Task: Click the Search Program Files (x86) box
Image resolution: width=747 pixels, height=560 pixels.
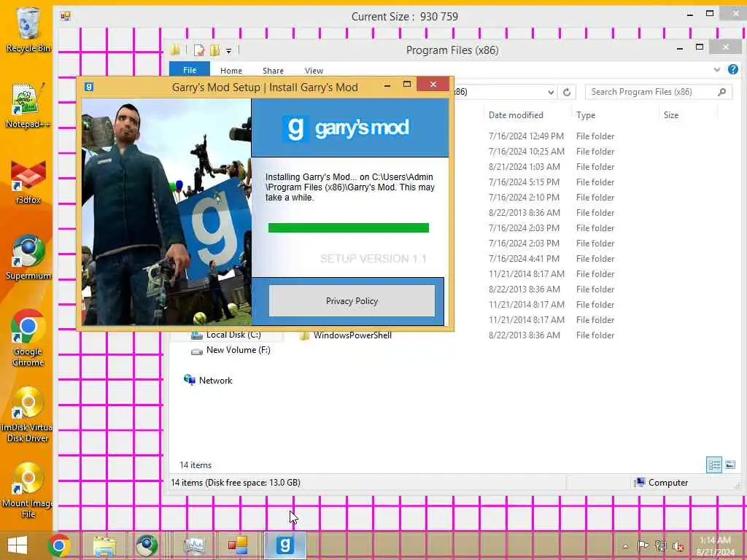Action: click(x=659, y=92)
